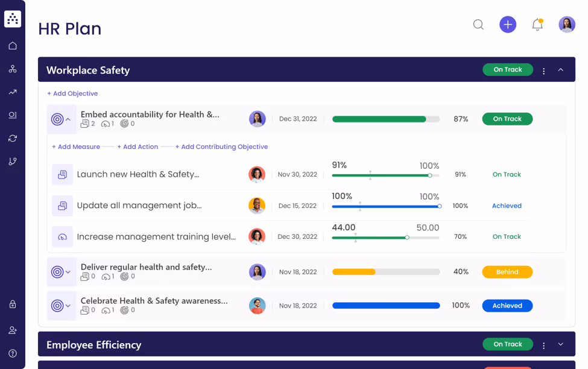Expand the Employee Efficiency section
The width and height of the screenshot is (588, 369).
click(x=560, y=344)
